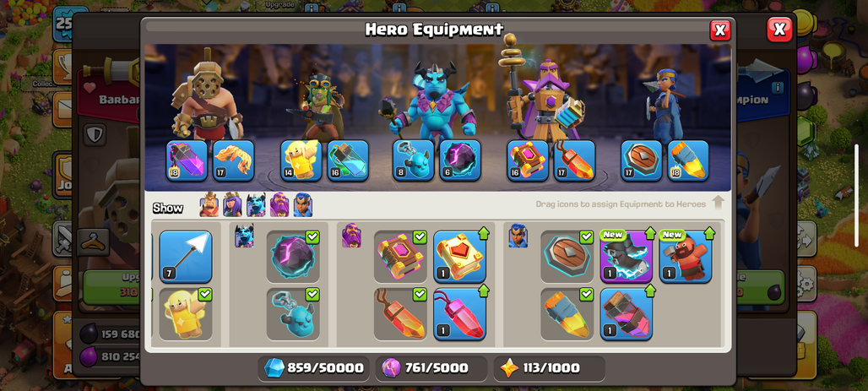Select the new electro boots equipment
Viewport: 868px width, 391px height.
[627, 257]
